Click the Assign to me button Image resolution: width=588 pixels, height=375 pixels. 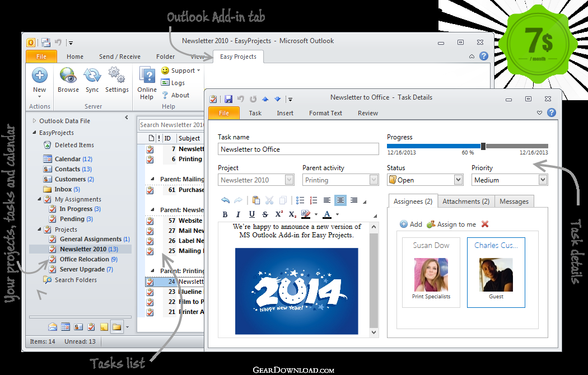[x=451, y=224]
